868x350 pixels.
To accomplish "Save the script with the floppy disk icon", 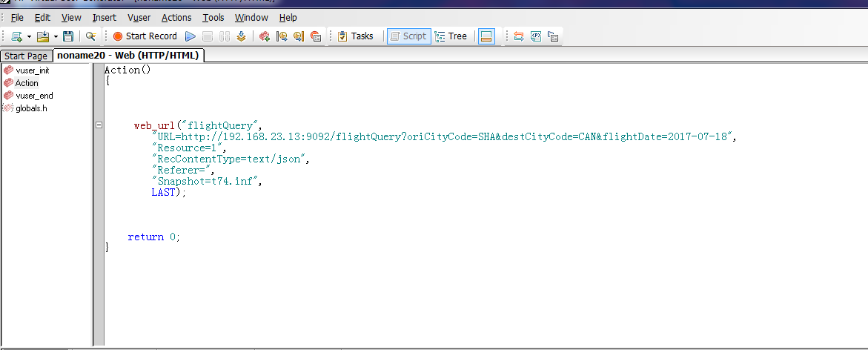I will point(68,36).
